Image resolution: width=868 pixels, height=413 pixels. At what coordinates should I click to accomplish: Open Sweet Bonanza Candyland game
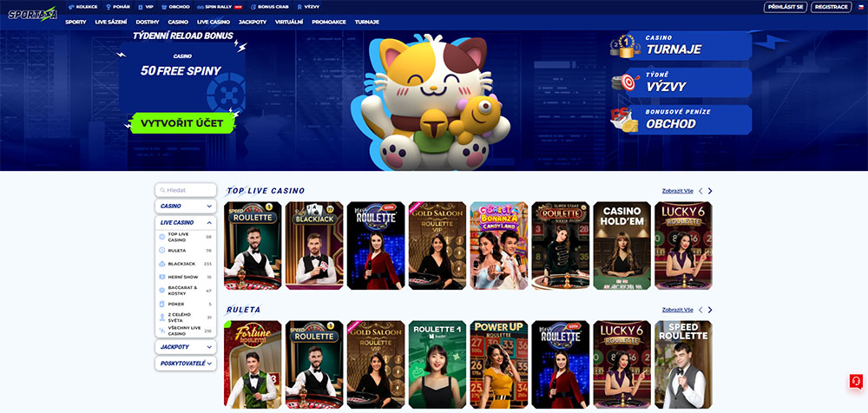499,246
